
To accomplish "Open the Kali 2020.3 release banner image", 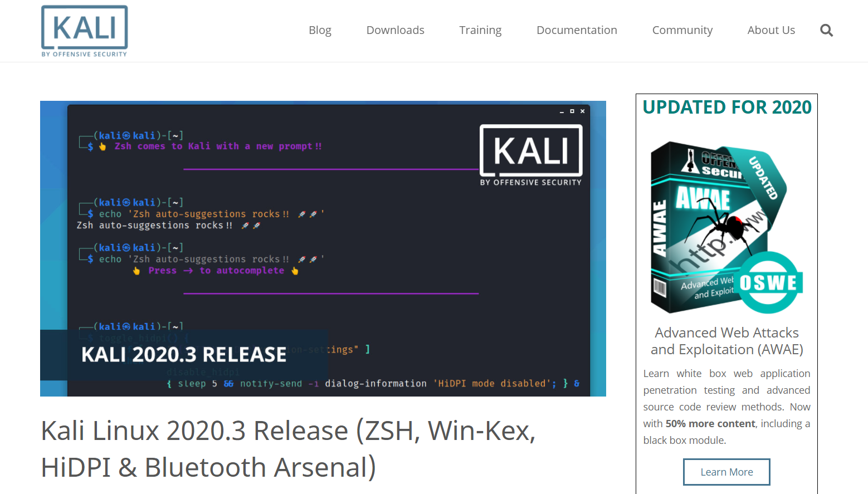I will click(323, 248).
